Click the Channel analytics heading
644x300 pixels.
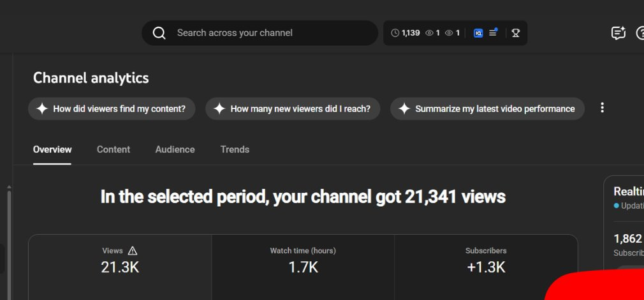tap(91, 78)
